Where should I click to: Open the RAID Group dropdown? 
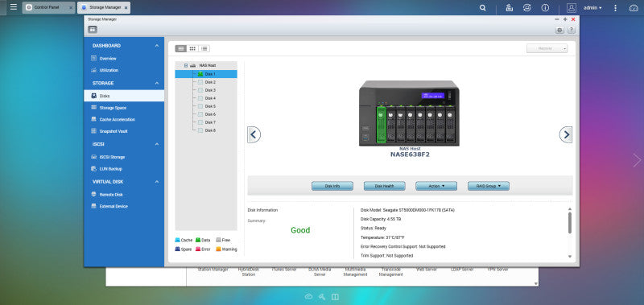click(x=489, y=186)
